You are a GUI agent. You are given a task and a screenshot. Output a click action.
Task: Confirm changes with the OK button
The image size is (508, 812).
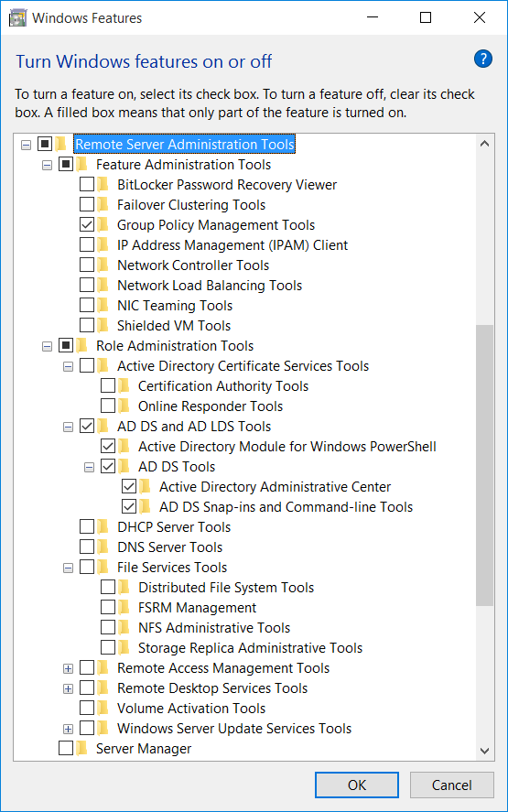357,785
